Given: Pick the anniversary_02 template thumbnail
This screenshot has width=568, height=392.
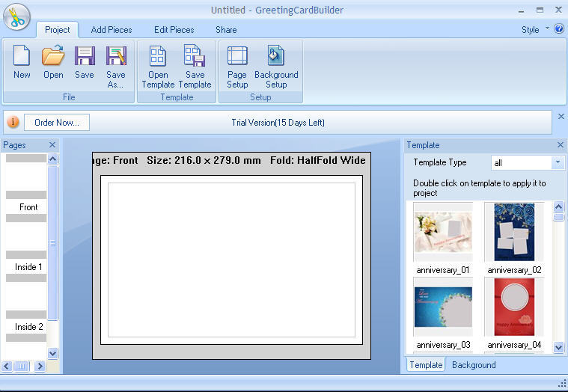Looking at the screenshot, I should tap(514, 232).
